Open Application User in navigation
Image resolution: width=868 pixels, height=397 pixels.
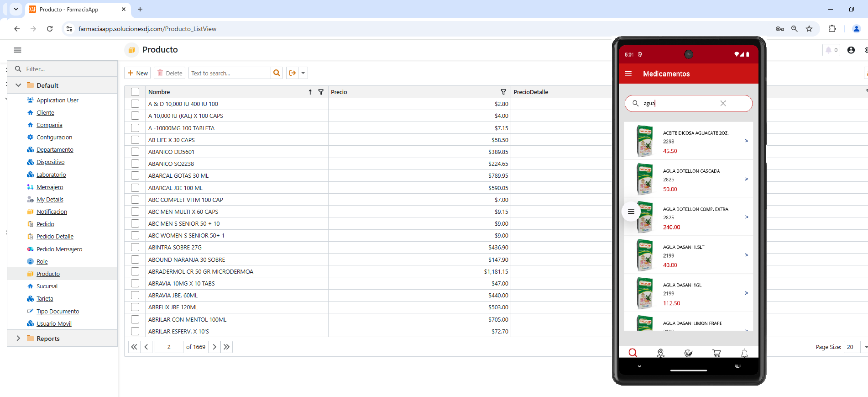(58, 100)
